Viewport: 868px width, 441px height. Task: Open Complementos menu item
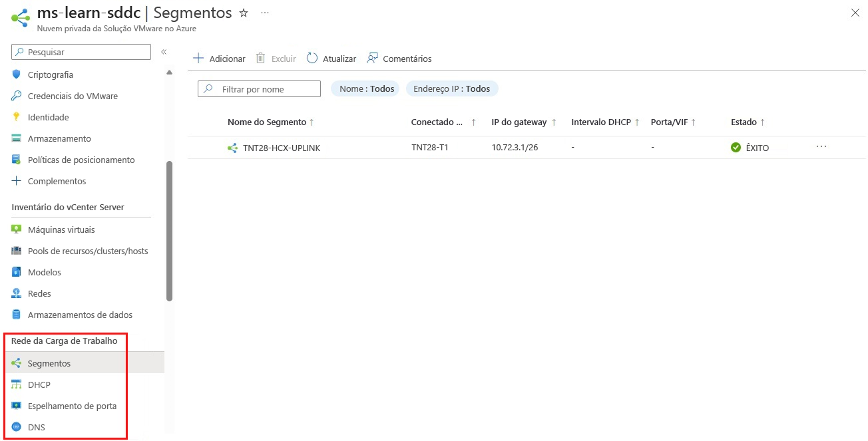[x=57, y=181]
